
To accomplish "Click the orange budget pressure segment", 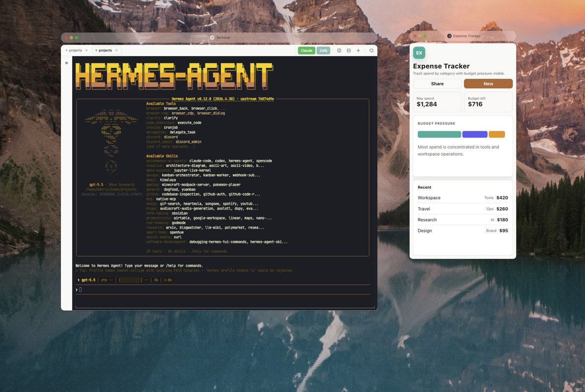I will tap(497, 134).
